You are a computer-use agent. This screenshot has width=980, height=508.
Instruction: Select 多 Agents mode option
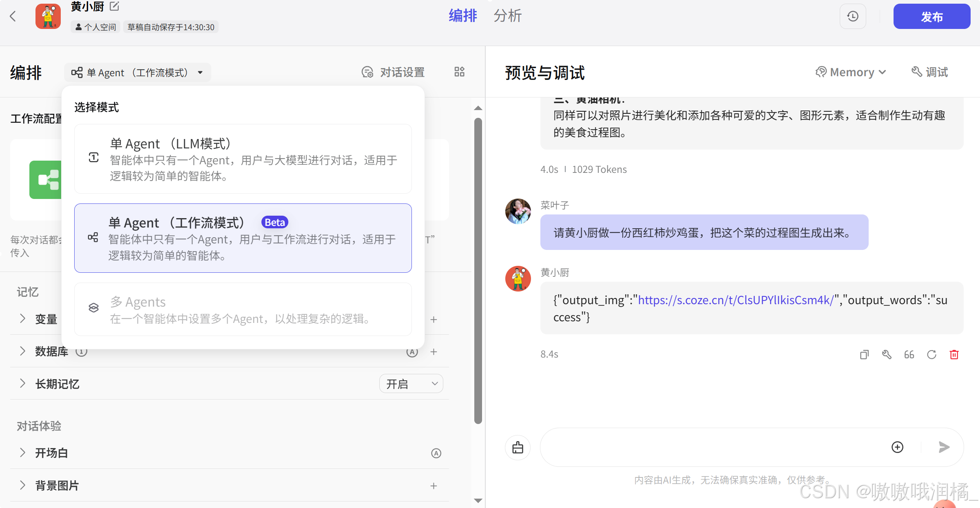coord(243,309)
